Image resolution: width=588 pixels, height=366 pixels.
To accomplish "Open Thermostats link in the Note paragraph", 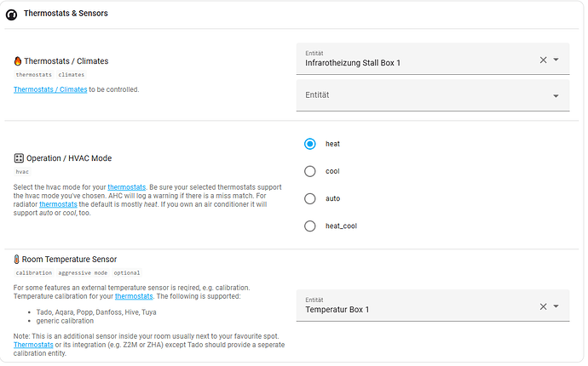I will click(x=33, y=345).
